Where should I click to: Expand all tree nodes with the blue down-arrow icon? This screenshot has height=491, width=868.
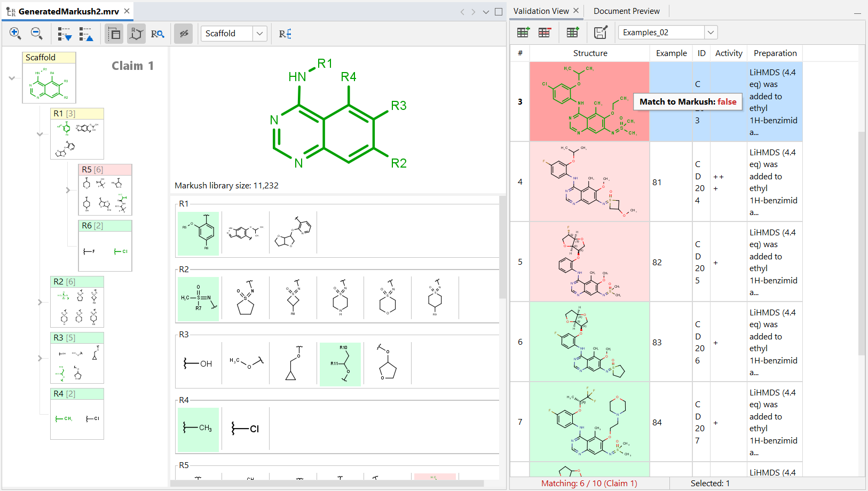[x=65, y=34]
